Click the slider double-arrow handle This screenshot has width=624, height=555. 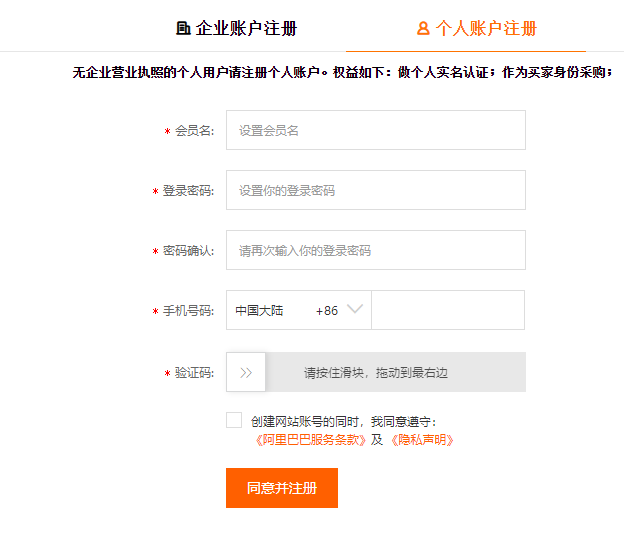coord(246,372)
